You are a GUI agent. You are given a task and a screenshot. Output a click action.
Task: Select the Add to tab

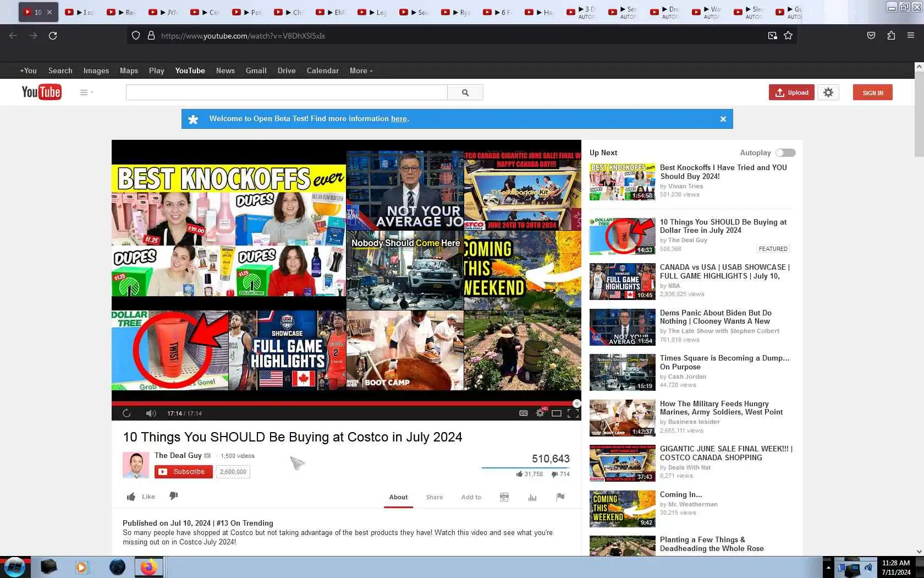471,497
